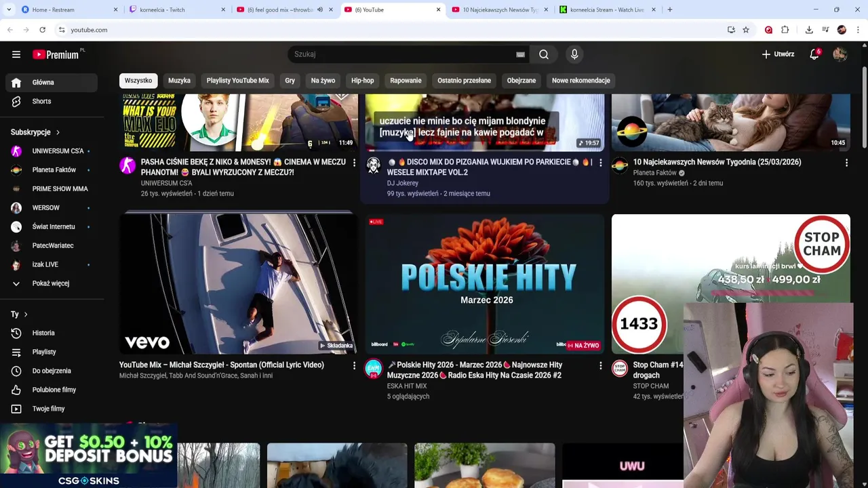Open Do obejrzenia watch later list

tap(52, 371)
